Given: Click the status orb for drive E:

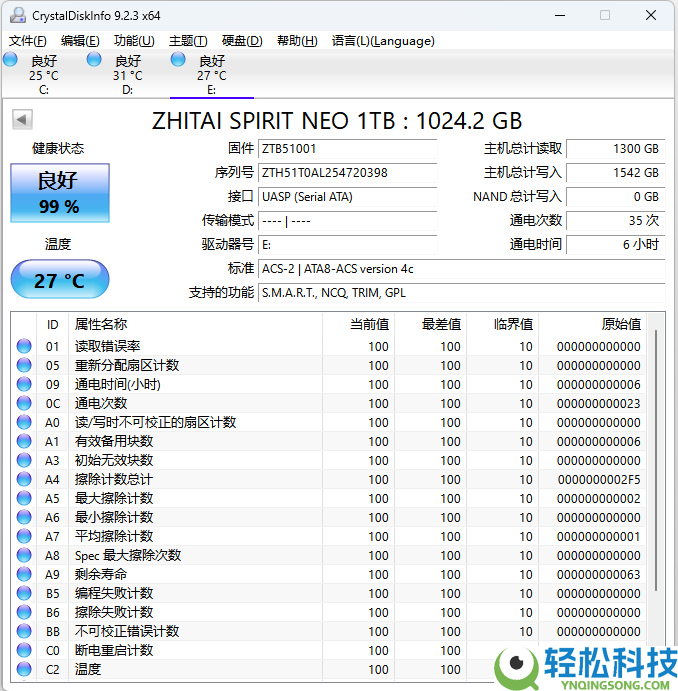Looking at the screenshot, I should point(178,59).
